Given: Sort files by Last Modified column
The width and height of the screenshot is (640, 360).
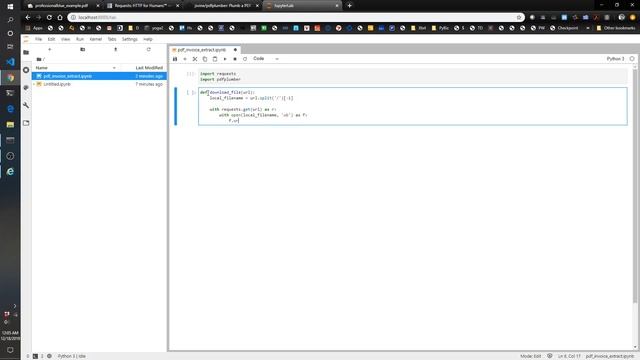Looking at the screenshot, I should pyautogui.click(x=149, y=68).
